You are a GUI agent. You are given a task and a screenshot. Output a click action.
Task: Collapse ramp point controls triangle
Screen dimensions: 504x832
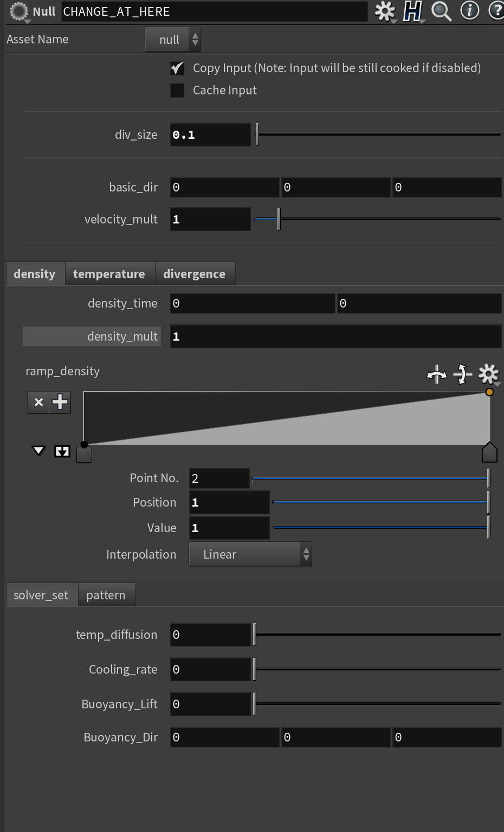coord(38,451)
